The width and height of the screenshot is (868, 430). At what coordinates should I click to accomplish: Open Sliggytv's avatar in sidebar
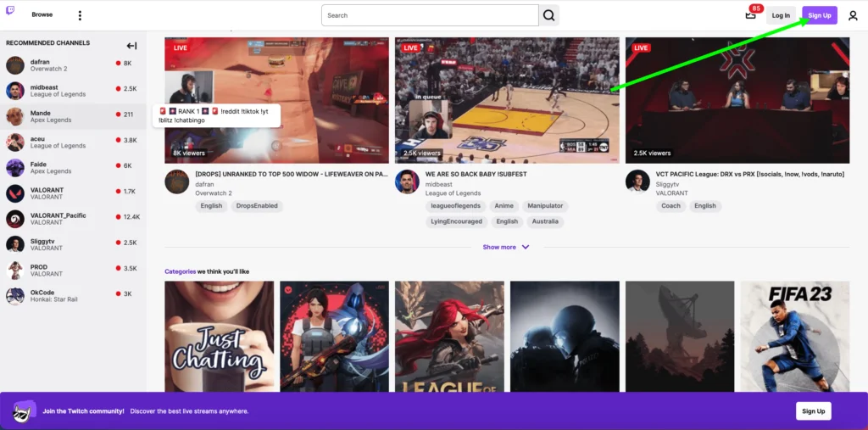tap(15, 244)
